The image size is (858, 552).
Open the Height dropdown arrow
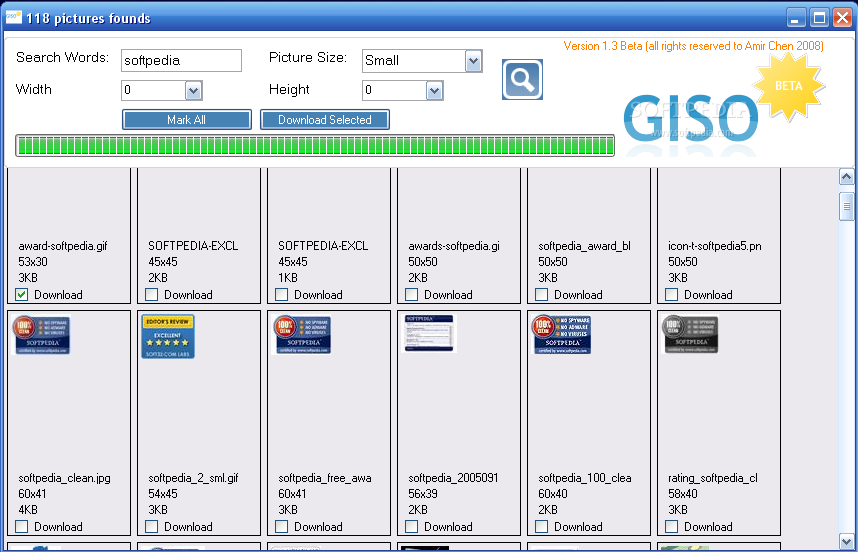(434, 91)
